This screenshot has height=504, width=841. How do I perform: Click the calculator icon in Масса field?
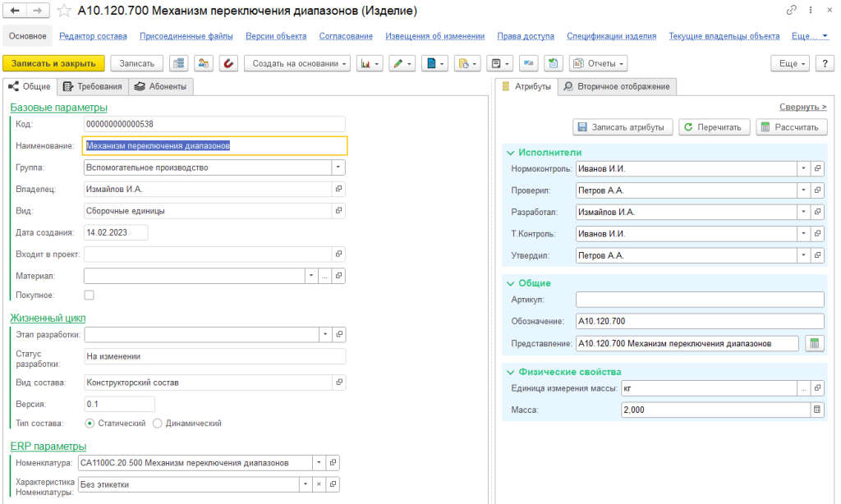816,410
